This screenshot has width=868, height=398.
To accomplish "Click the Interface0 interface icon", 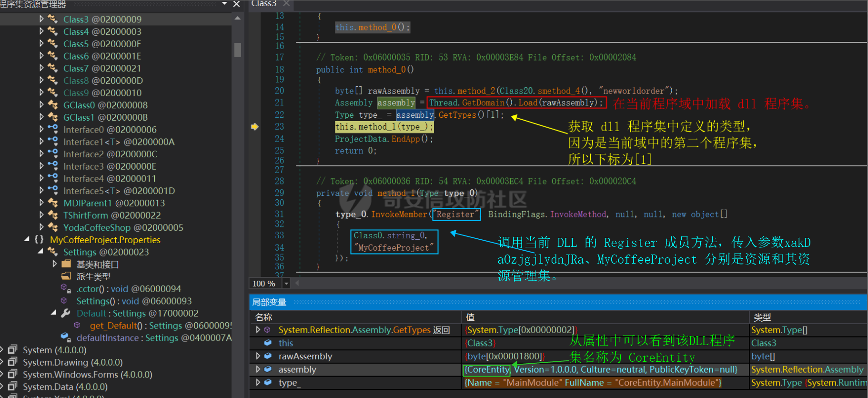I will pyautogui.click(x=53, y=129).
